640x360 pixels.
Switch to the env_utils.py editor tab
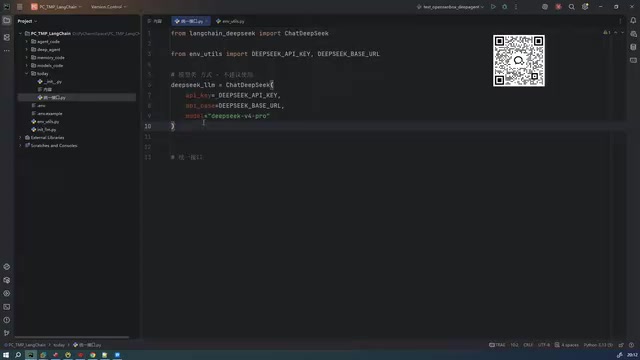pos(230,21)
